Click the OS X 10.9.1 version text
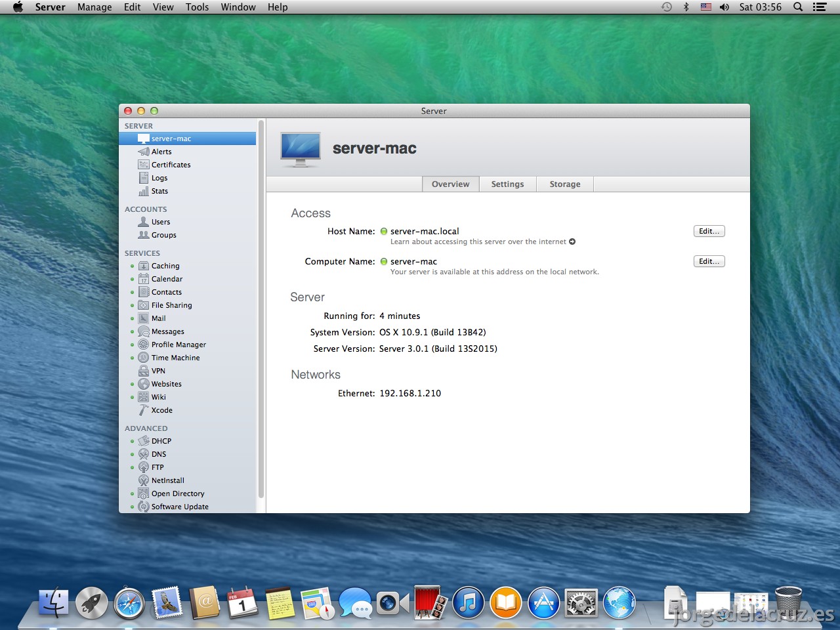This screenshot has width=840, height=630. [x=432, y=332]
